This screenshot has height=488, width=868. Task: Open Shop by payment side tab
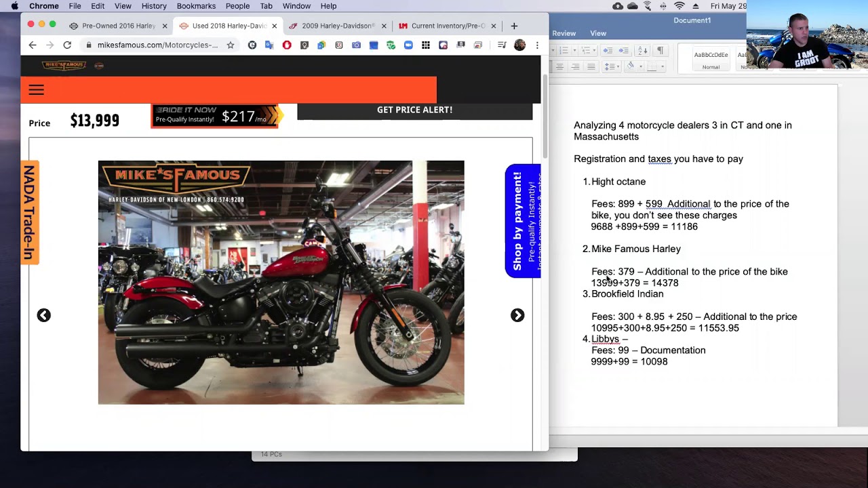pyautogui.click(x=523, y=221)
